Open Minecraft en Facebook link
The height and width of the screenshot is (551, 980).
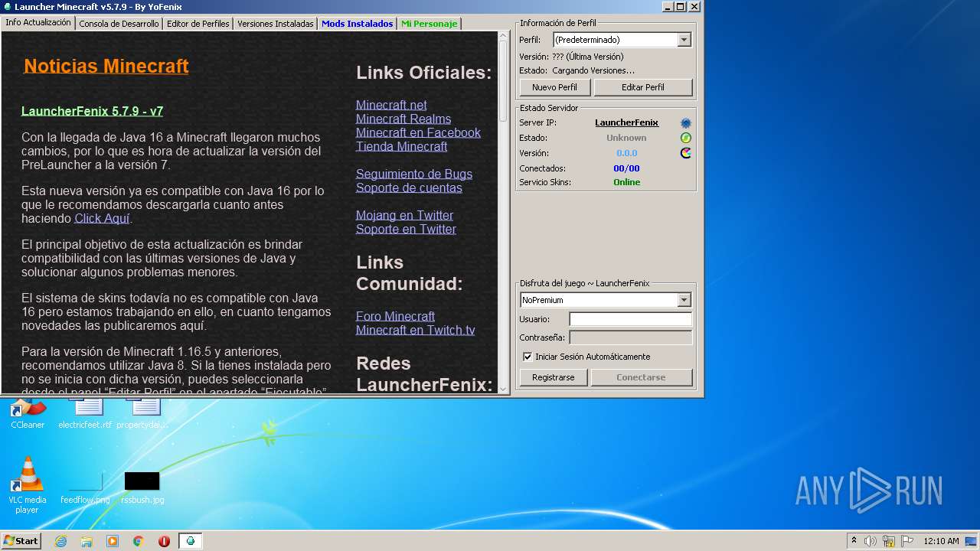pos(418,132)
